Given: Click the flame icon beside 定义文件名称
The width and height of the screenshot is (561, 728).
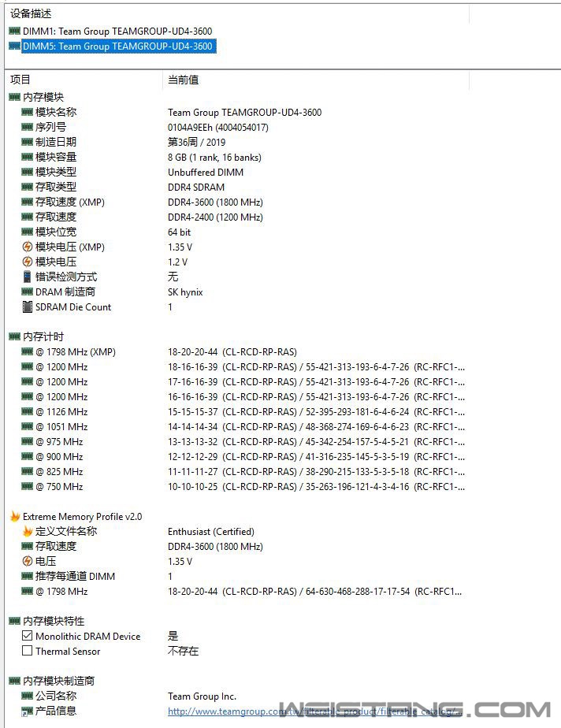Looking at the screenshot, I should click(x=28, y=532).
